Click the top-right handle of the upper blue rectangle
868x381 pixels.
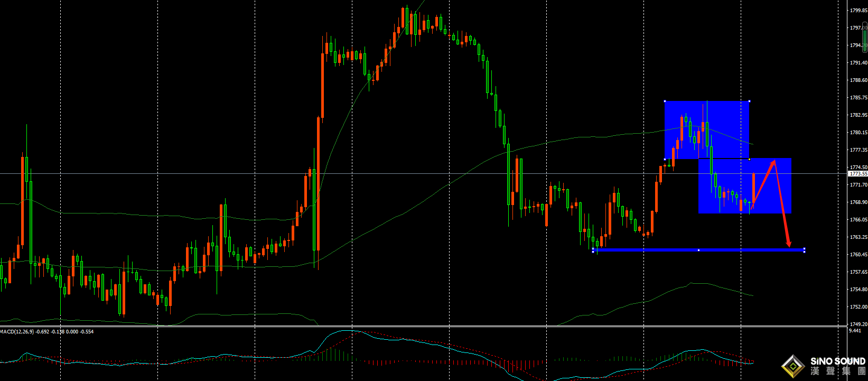pos(749,101)
